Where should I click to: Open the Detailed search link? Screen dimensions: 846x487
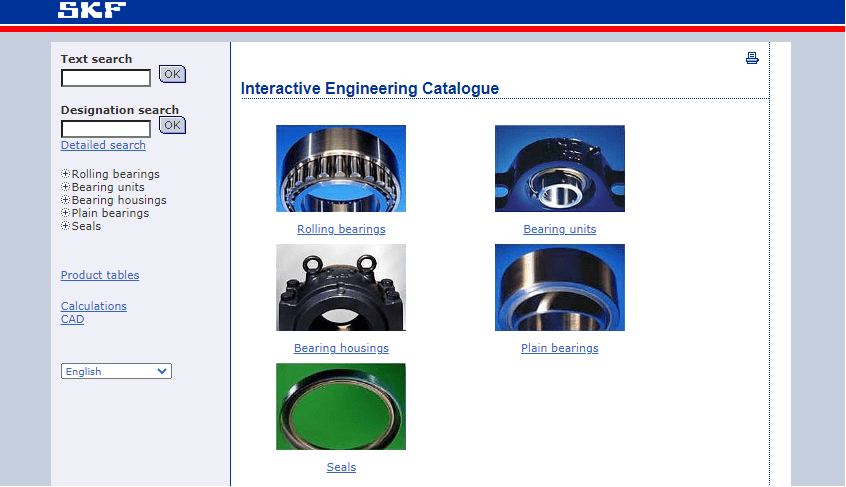pos(103,145)
